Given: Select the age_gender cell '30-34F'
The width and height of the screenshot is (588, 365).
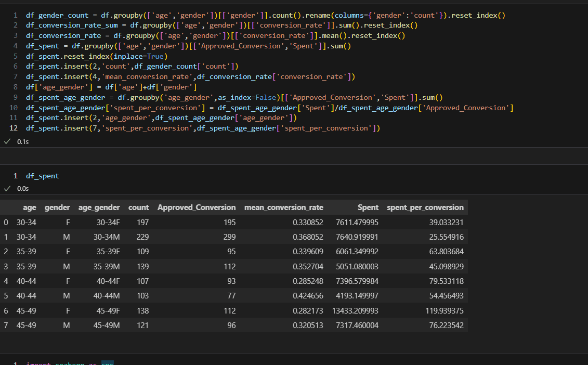Looking at the screenshot, I should [x=108, y=223].
